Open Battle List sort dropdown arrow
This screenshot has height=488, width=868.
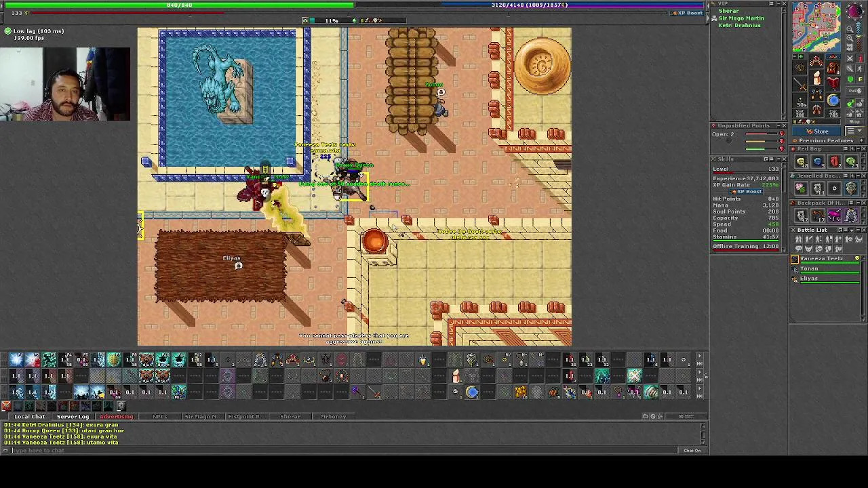point(852,230)
